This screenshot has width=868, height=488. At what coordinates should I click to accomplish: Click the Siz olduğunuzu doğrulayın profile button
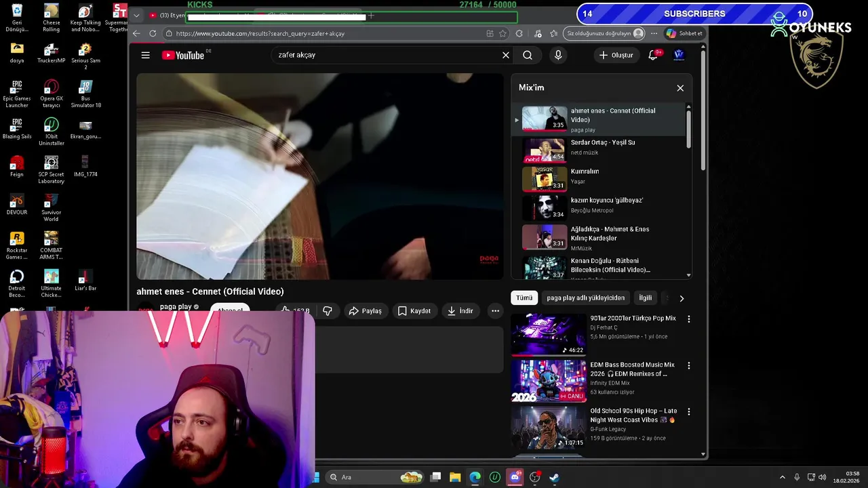click(x=605, y=33)
